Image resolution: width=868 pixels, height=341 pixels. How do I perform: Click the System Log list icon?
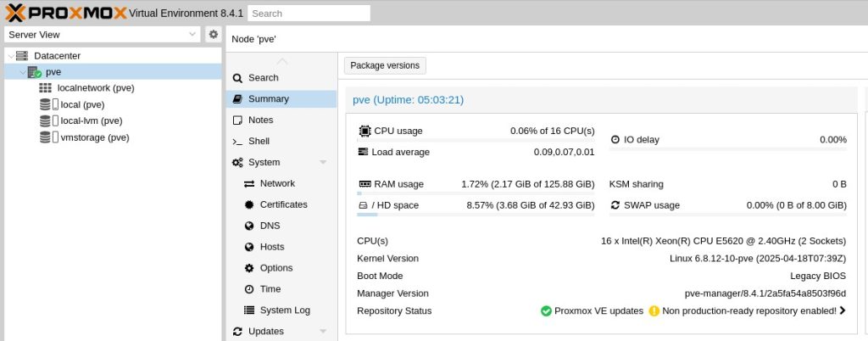click(x=249, y=310)
